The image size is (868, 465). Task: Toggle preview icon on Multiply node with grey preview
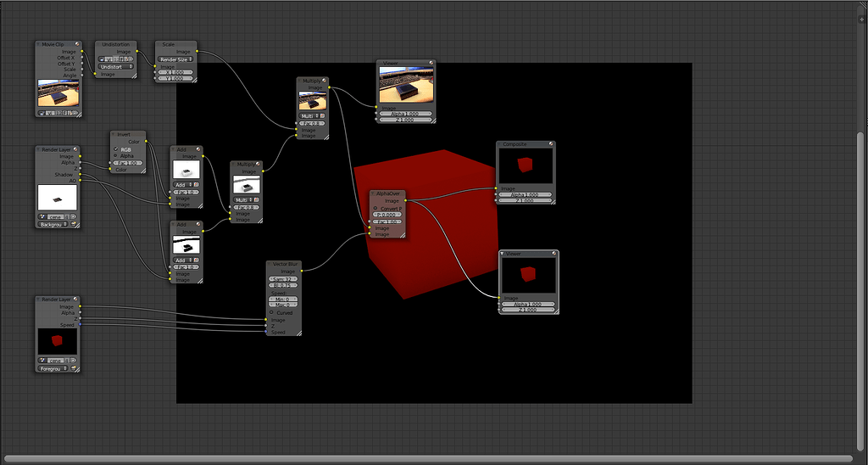point(258,164)
